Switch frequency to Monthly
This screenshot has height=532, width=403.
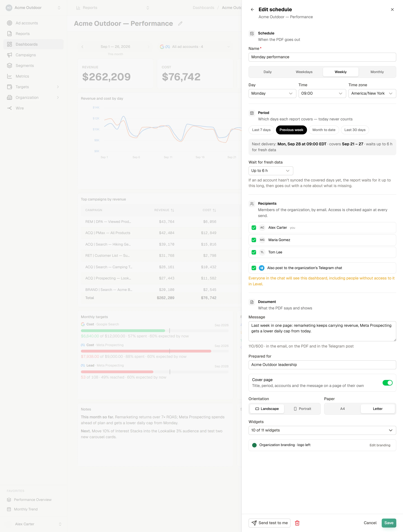click(377, 72)
